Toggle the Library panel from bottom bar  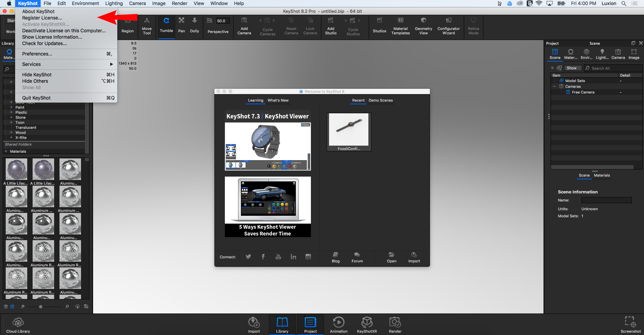282,325
